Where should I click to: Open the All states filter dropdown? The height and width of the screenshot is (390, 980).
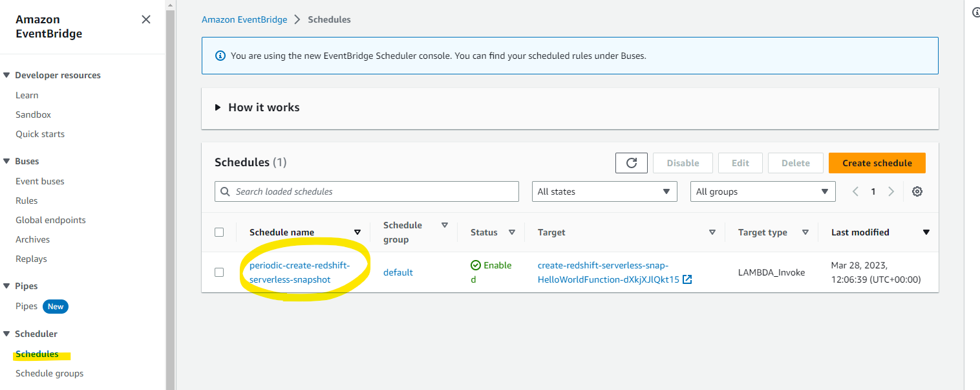[604, 191]
